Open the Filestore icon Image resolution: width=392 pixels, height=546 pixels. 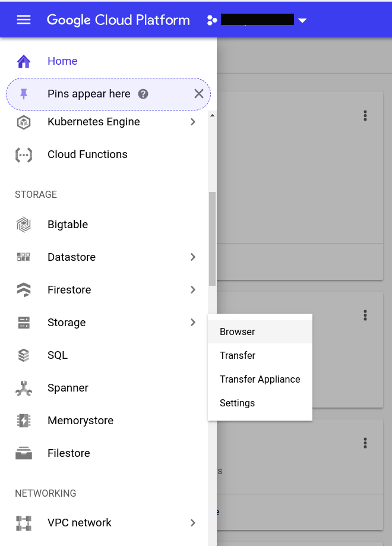tap(24, 453)
